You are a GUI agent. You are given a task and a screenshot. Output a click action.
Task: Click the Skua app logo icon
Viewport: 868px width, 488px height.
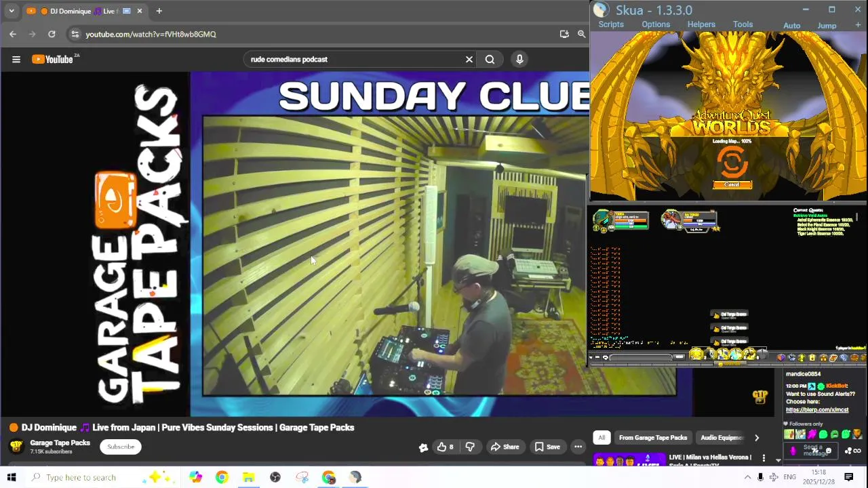coord(600,9)
